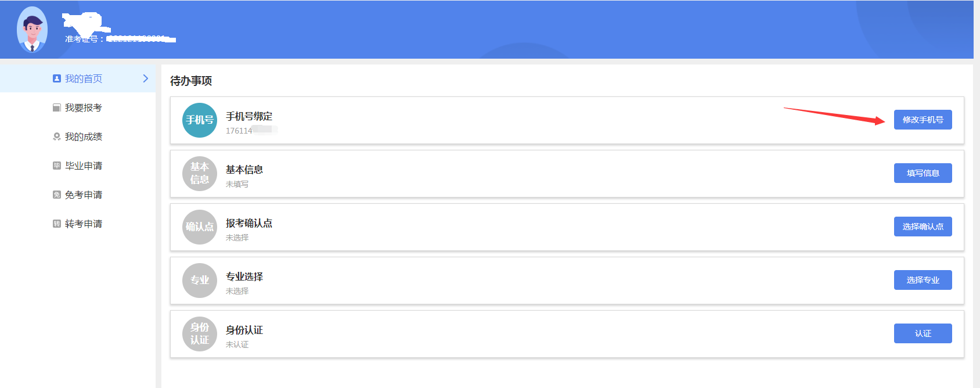The width and height of the screenshot is (980, 388).
Task: Select 免考申请 in the sidebar
Action: pyautogui.click(x=84, y=195)
